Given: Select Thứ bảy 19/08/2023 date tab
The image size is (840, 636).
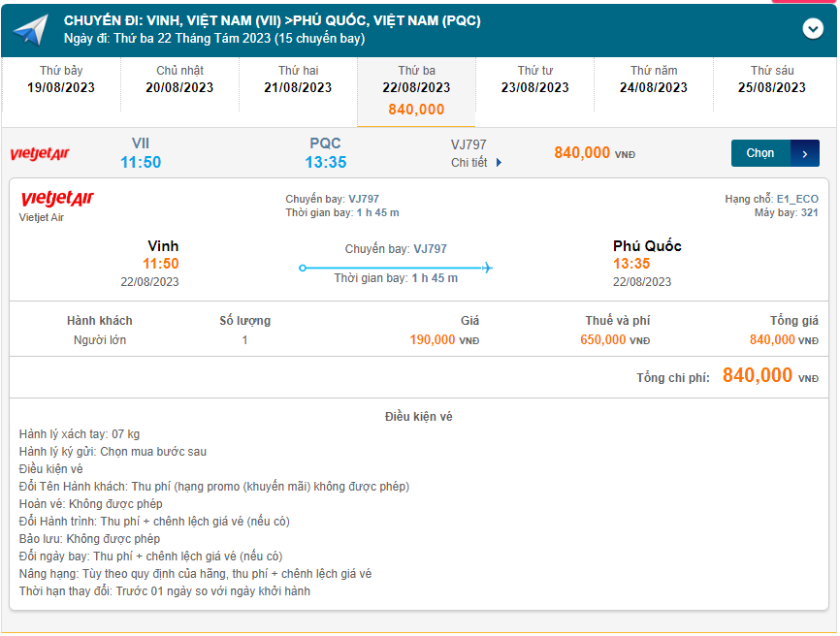Looking at the screenshot, I should pos(61,79).
